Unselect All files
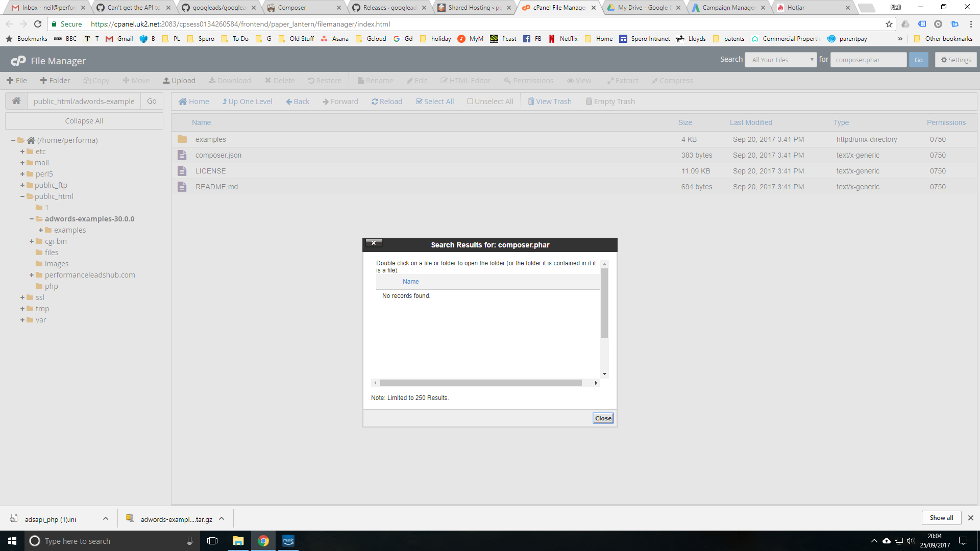 pyautogui.click(x=490, y=101)
